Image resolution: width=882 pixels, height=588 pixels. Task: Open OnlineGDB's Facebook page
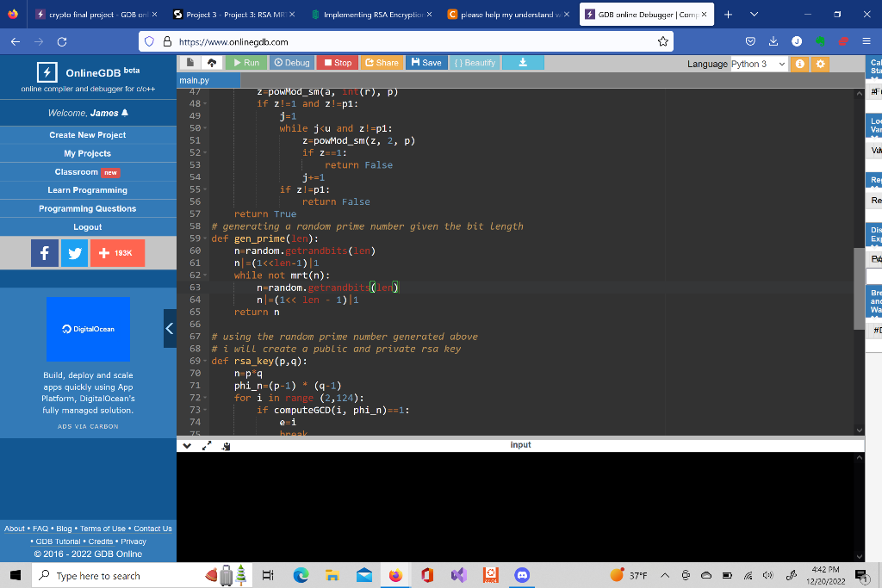tap(44, 252)
